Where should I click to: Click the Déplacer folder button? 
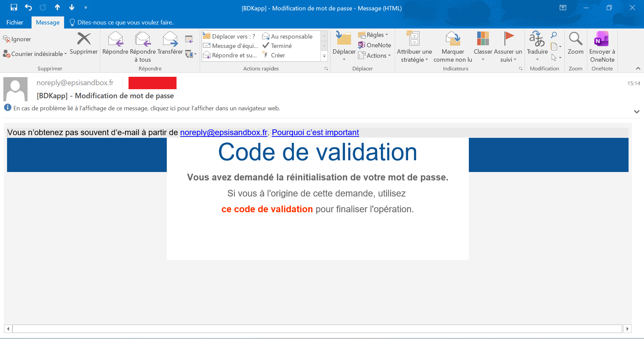(x=344, y=46)
